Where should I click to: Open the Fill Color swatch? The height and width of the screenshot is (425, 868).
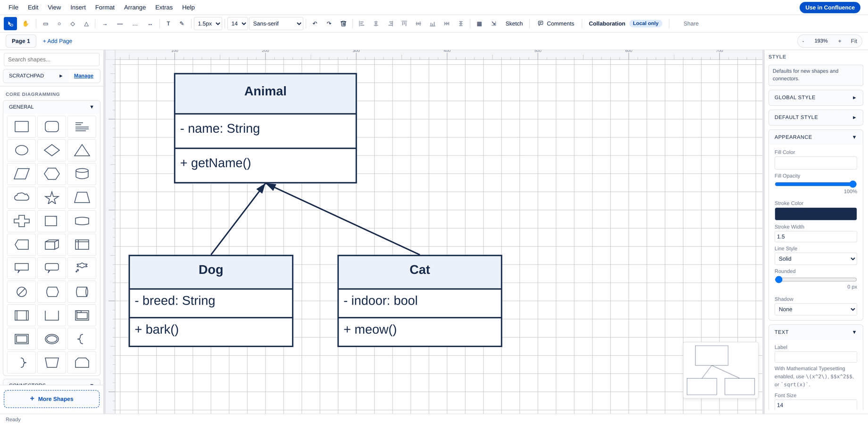816,163
